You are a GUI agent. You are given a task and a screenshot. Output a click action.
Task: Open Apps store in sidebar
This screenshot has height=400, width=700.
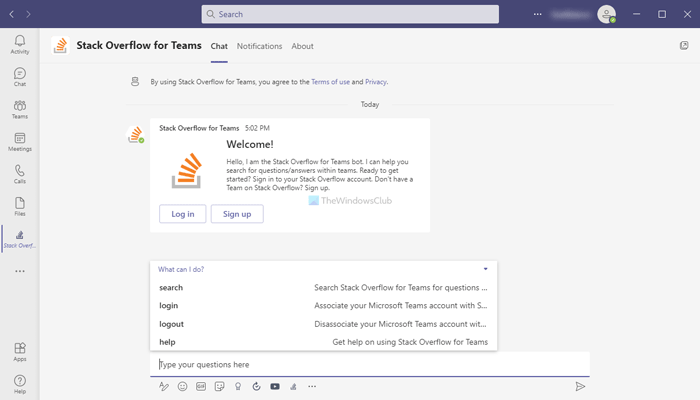point(20,352)
